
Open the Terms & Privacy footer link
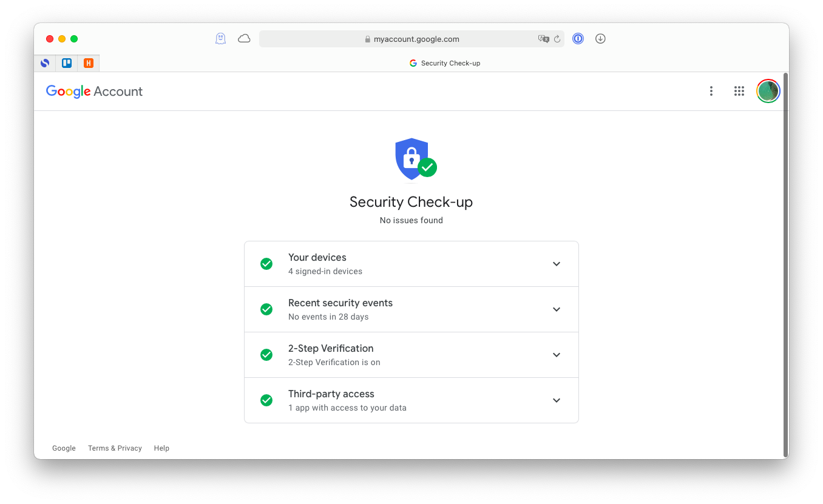click(115, 448)
